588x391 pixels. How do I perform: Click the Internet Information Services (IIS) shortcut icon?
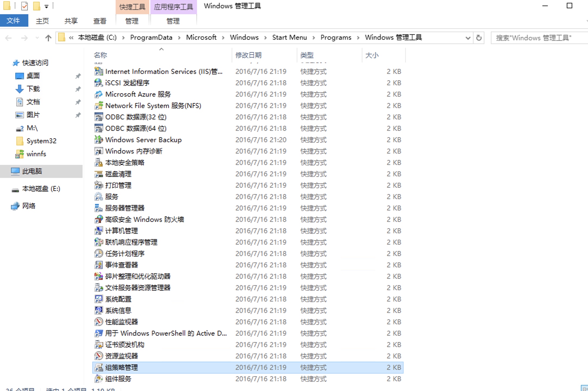(x=98, y=71)
